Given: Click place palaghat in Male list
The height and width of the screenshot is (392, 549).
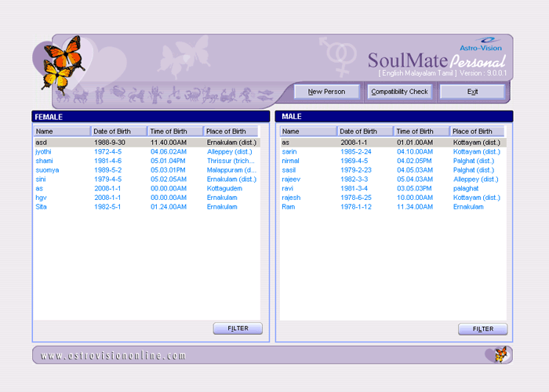Looking at the screenshot, I should 466,188.
